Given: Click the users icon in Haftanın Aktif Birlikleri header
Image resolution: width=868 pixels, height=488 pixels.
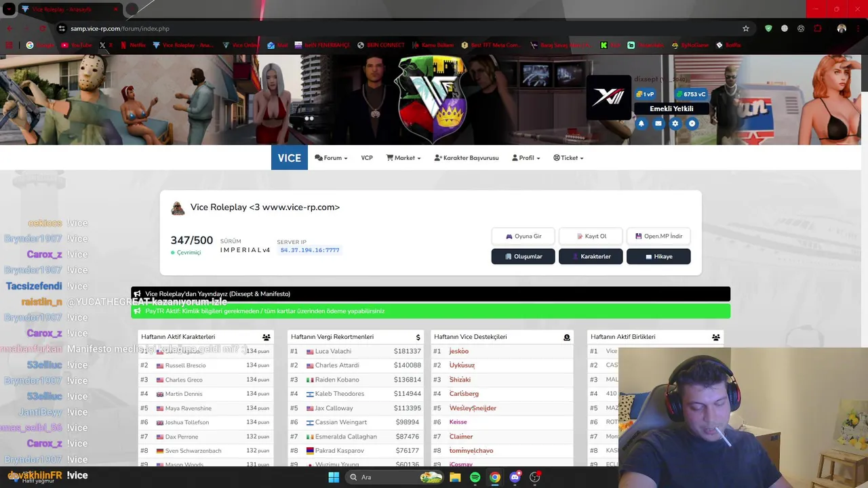Looking at the screenshot, I should click(715, 337).
